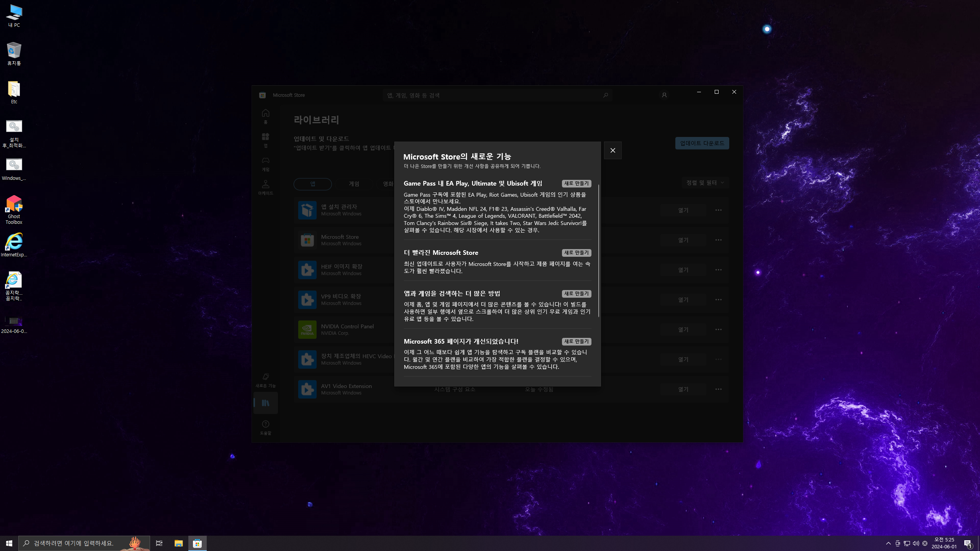Go to the Gaming sidebar icon
The image size is (980, 551).
pyautogui.click(x=265, y=163)
